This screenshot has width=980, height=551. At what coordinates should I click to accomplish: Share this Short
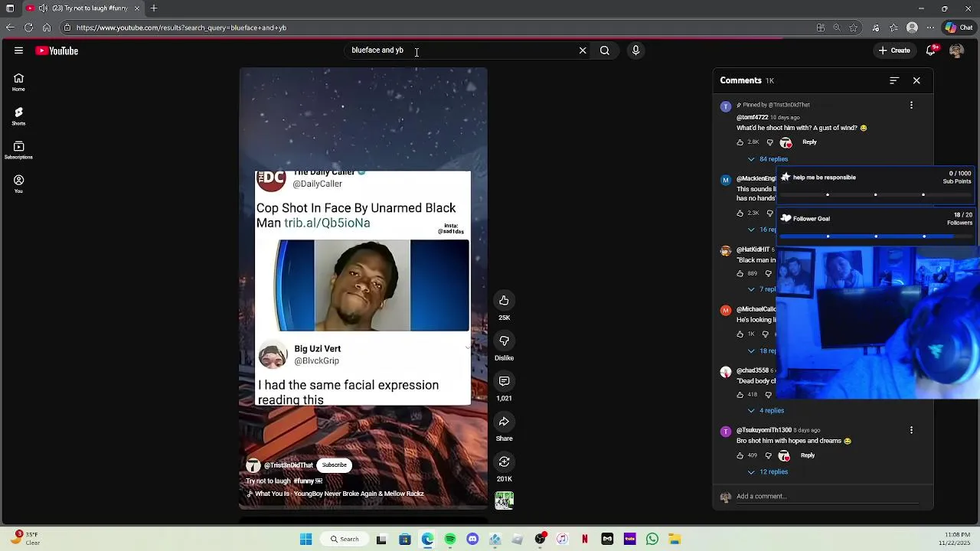point(504,422)
